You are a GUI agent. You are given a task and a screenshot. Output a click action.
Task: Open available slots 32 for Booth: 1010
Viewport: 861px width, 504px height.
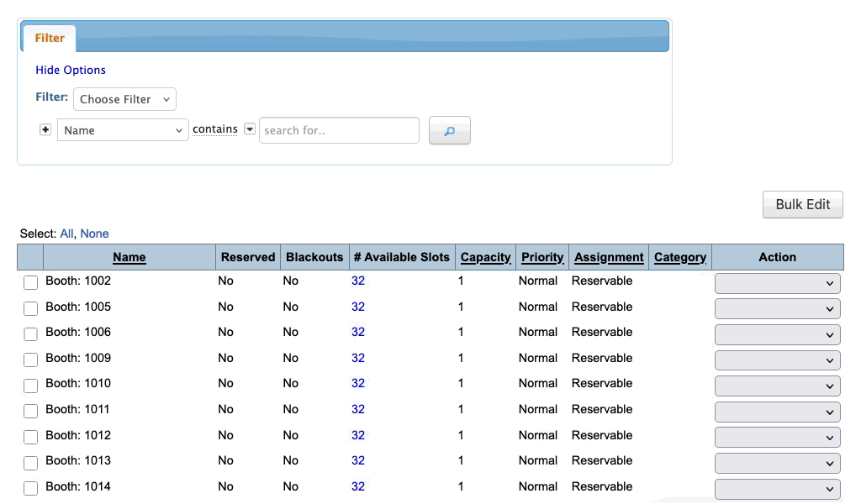(358, 383)
